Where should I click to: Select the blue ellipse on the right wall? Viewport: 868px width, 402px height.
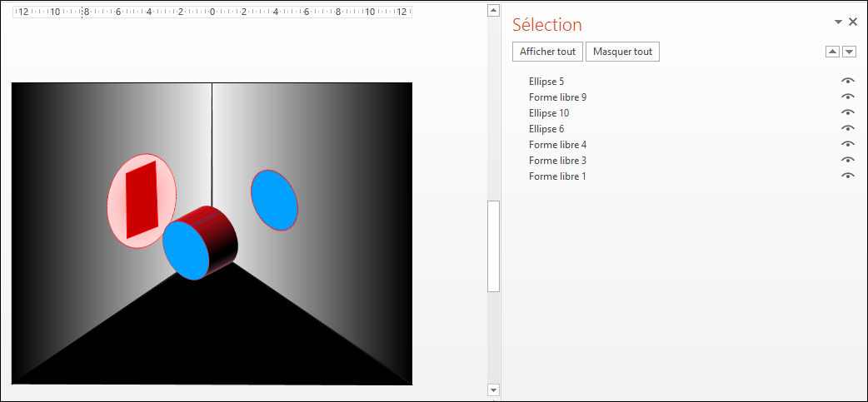274,201
